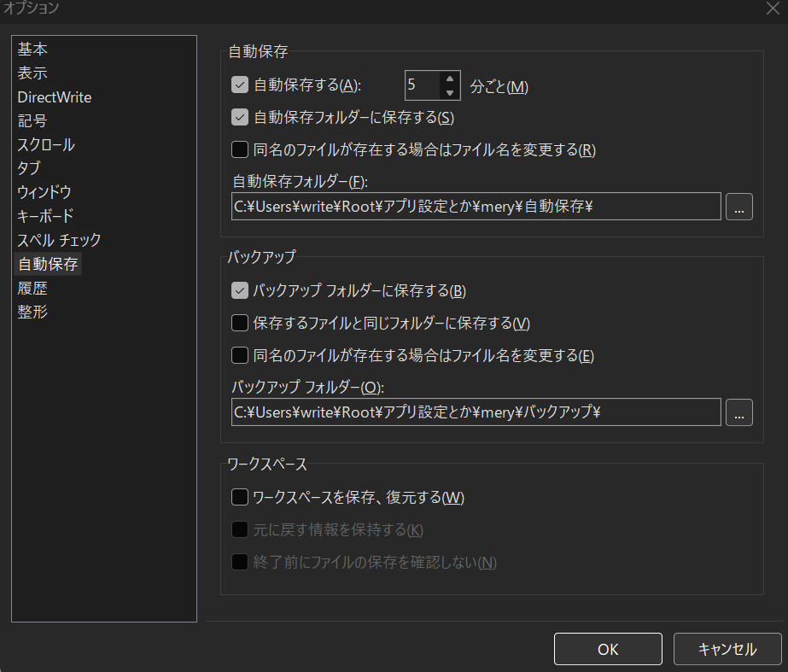Open the 記号 settings page

click(32, 120)
